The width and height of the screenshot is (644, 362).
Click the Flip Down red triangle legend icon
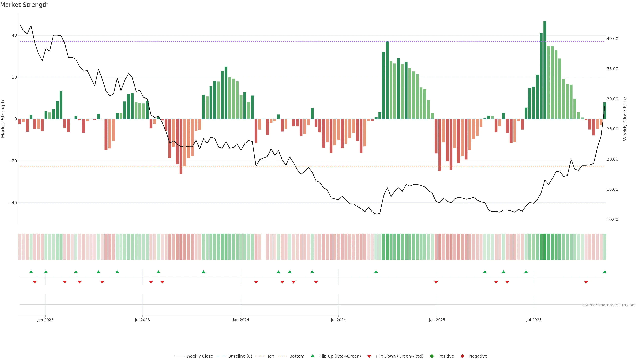[369, 356]
